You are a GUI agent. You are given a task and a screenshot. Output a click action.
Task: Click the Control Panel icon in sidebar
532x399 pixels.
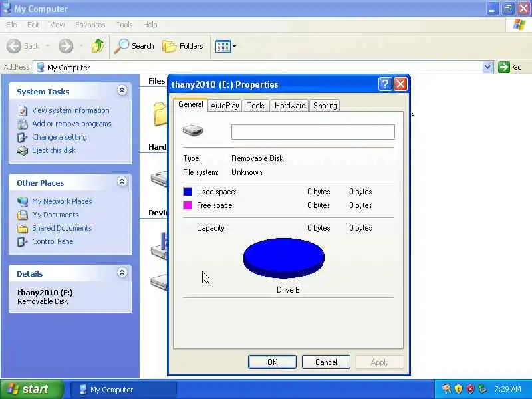(23, 241)
